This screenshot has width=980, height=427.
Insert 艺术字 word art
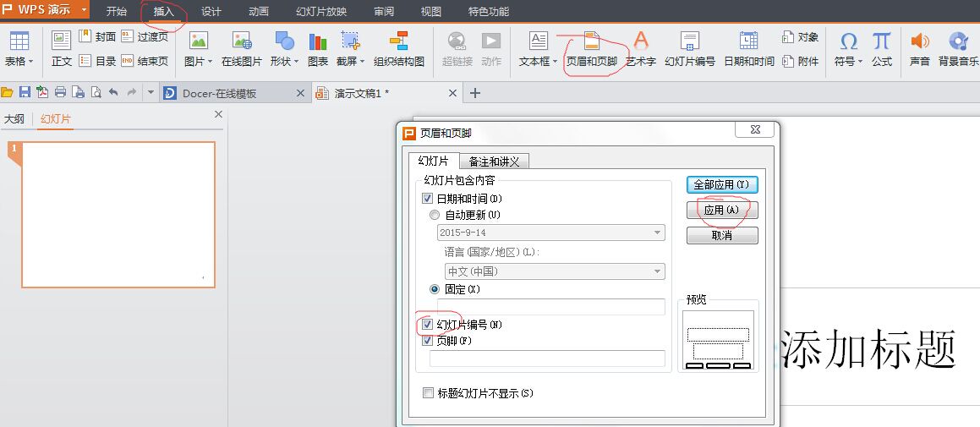coord(641,48)
